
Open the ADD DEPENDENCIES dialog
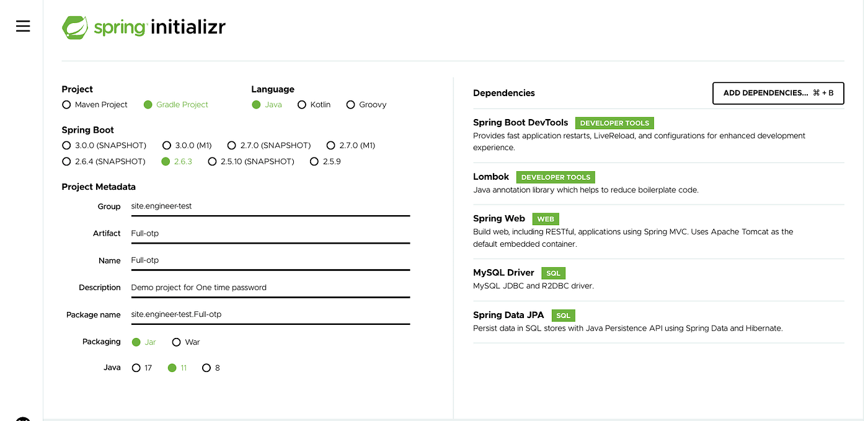[x=778, y=93]
